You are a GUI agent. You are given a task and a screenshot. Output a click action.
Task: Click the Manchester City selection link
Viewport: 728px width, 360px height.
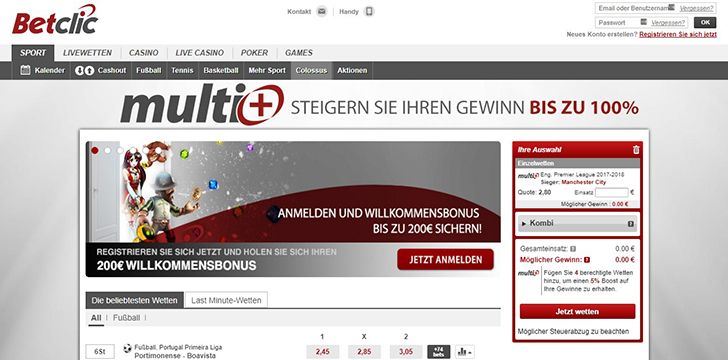coord(584,183)
